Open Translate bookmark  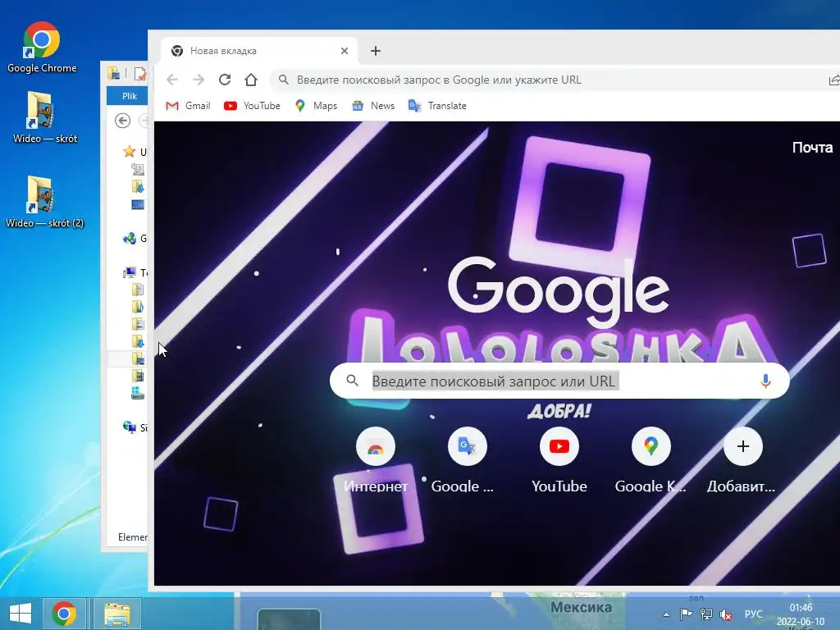tap(437, 106)
